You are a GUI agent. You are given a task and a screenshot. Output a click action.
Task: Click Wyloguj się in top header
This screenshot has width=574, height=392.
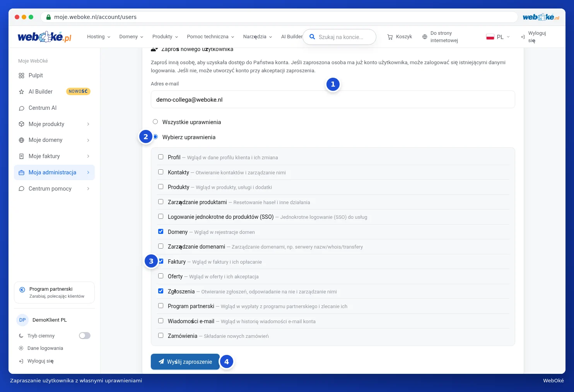click(533, 37)
